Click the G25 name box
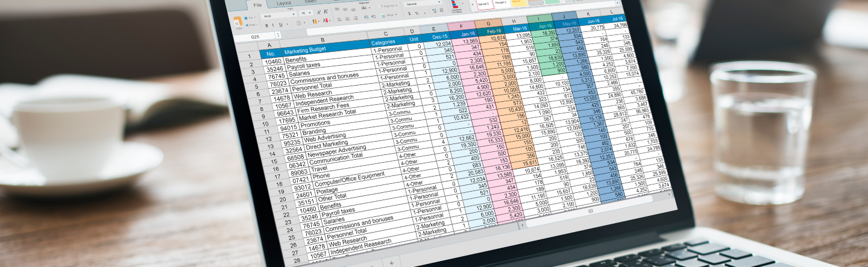868x267 pixels. point(255,37)
